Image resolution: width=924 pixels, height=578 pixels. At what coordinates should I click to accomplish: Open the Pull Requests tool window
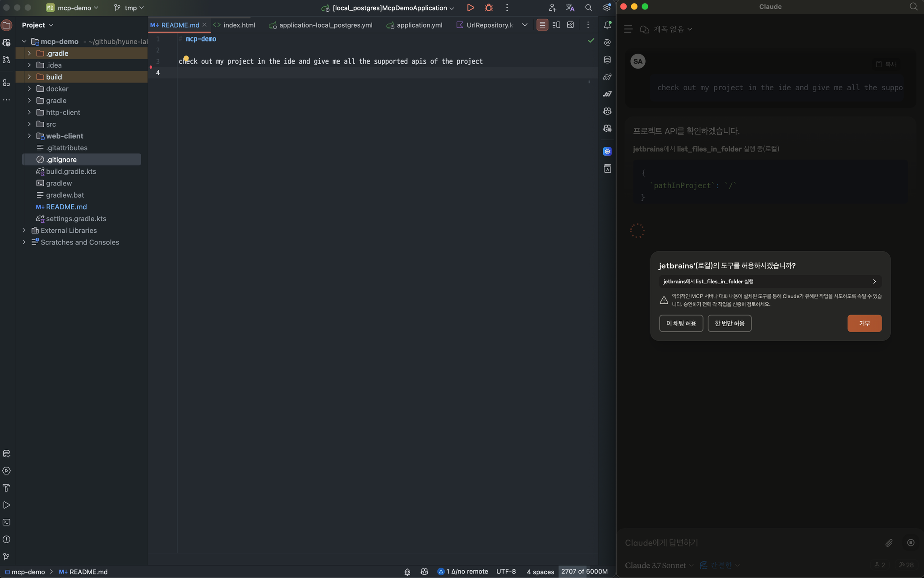tap(6, 60)
